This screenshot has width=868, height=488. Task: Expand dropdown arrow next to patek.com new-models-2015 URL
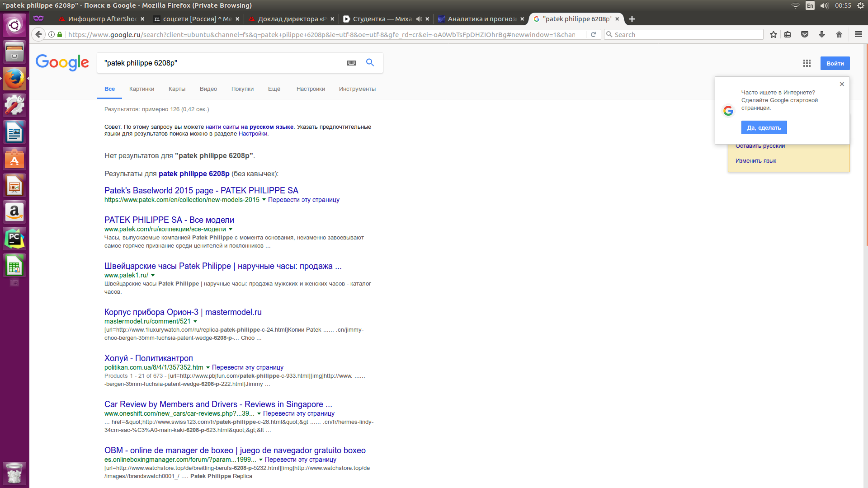pyautogui.click(x=264, y=200)
